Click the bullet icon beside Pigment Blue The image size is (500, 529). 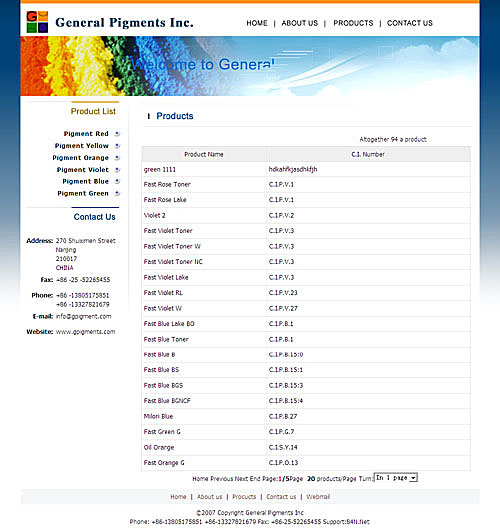pyautogui.click(x=117, y=182)
